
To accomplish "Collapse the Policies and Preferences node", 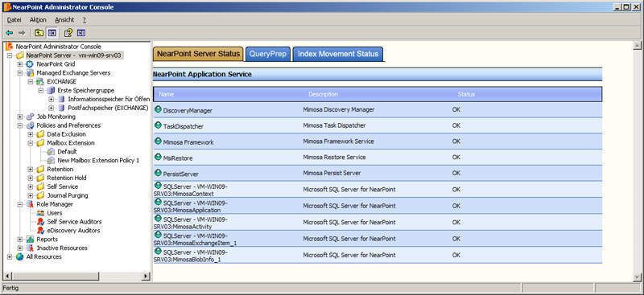I will (19, 125).
